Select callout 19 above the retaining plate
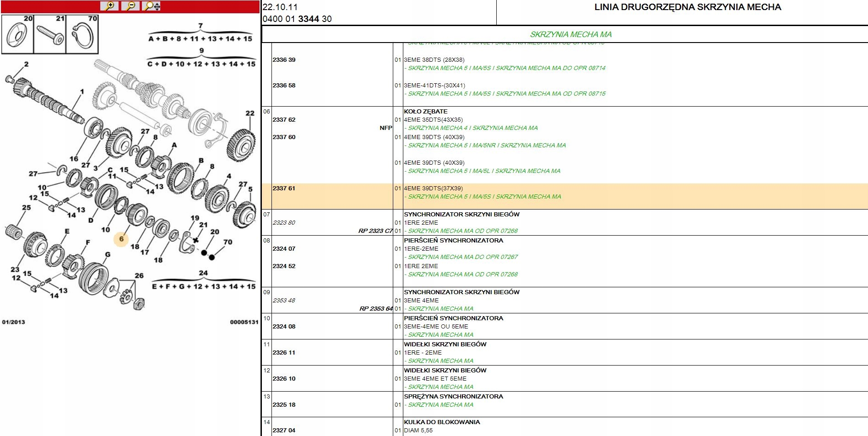This screenshot has width=868, height=436. coord(195,218)
